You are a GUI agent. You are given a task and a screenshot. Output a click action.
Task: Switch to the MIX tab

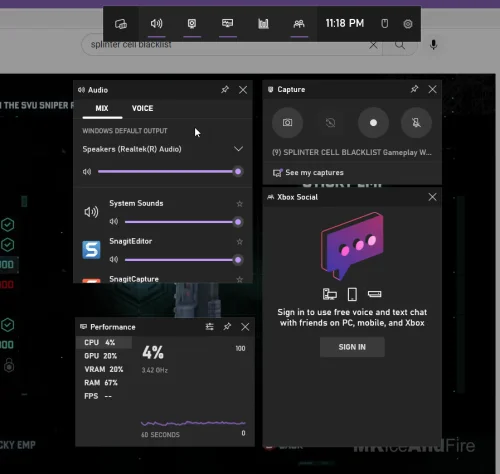point(102,108)
